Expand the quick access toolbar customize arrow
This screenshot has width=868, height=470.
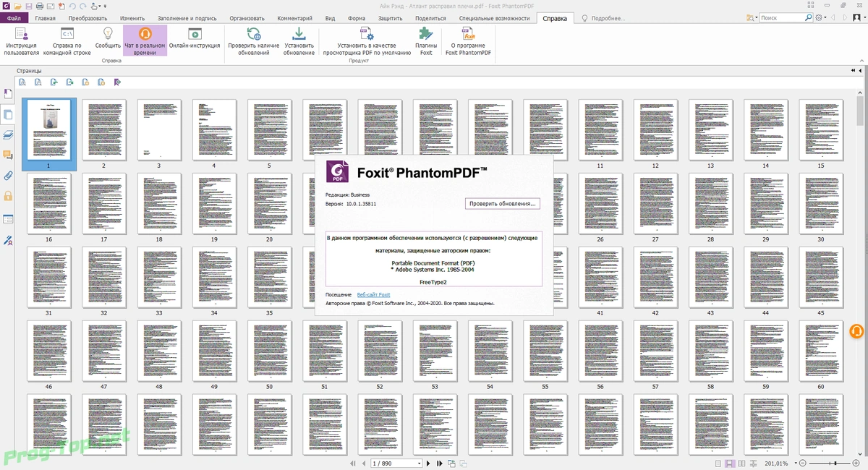tap(105, 7)
